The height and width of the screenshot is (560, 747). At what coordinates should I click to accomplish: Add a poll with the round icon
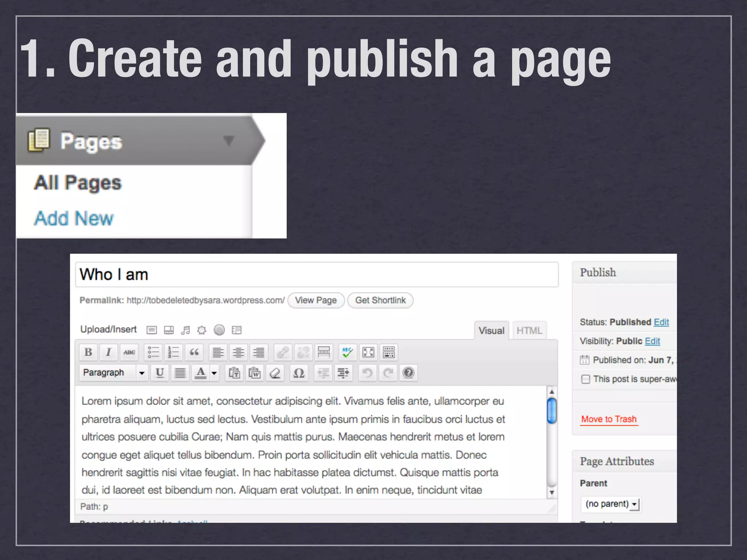point(219,330)
